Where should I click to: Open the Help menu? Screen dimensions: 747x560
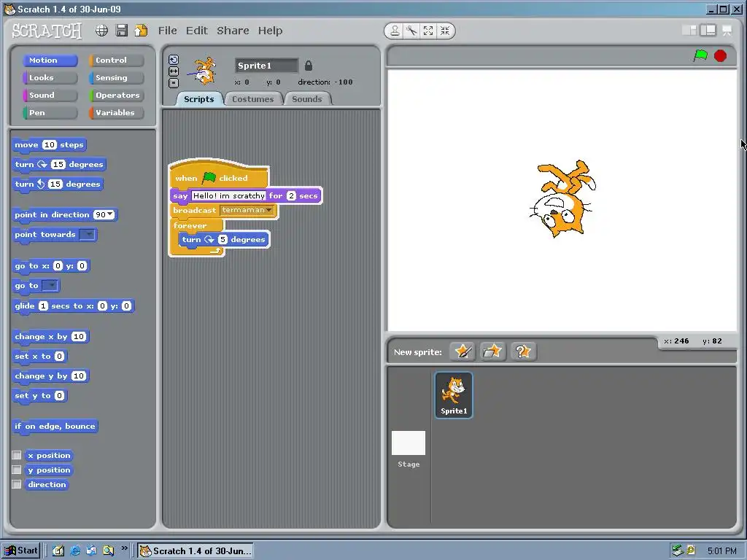point(270,31)
